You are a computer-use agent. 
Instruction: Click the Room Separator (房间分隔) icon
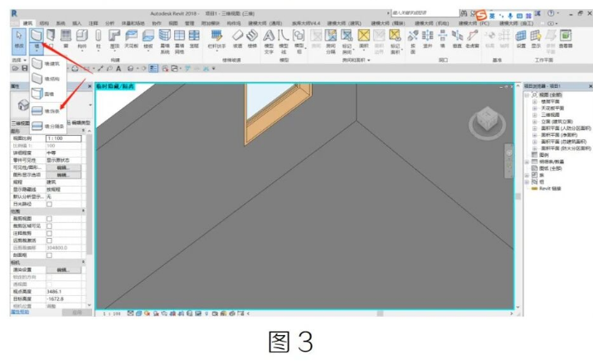[x=331, y=36]
